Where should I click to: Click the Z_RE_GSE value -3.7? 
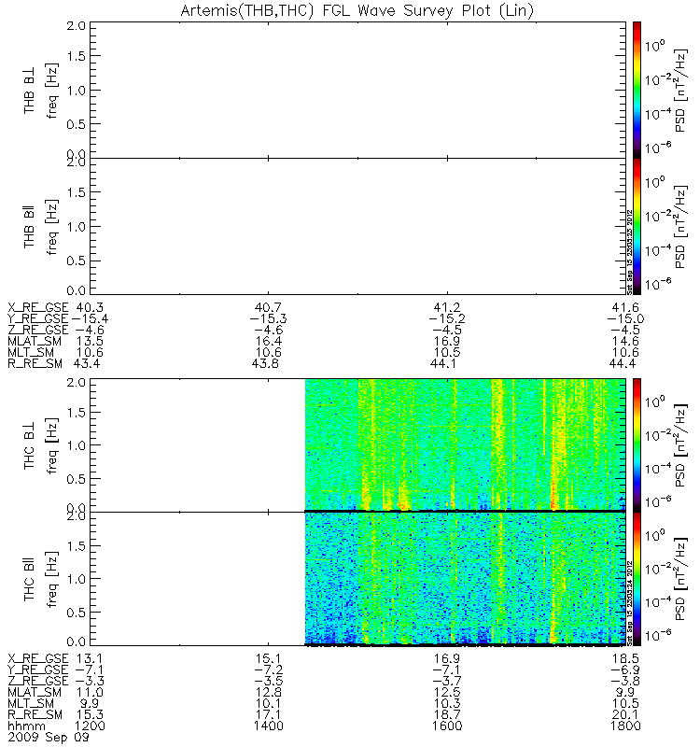[447, 681]
